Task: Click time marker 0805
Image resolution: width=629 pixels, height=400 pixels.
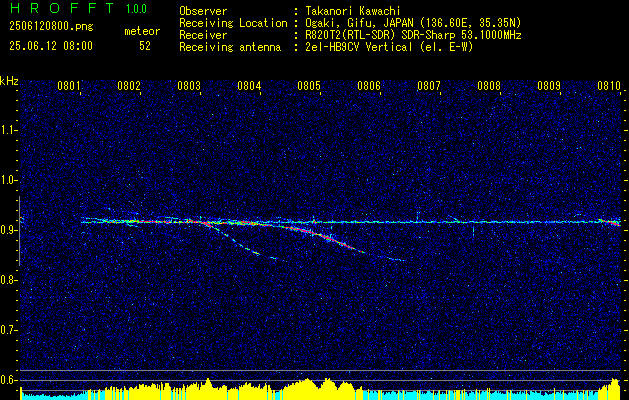Action: tap(308, 85)
